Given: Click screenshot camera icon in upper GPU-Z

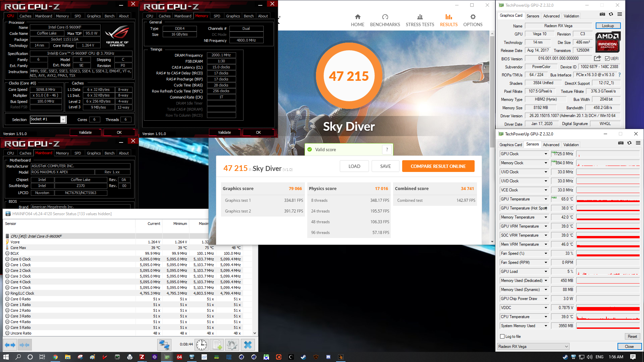Looking at the screenshot, I should (x=602, y=14).
